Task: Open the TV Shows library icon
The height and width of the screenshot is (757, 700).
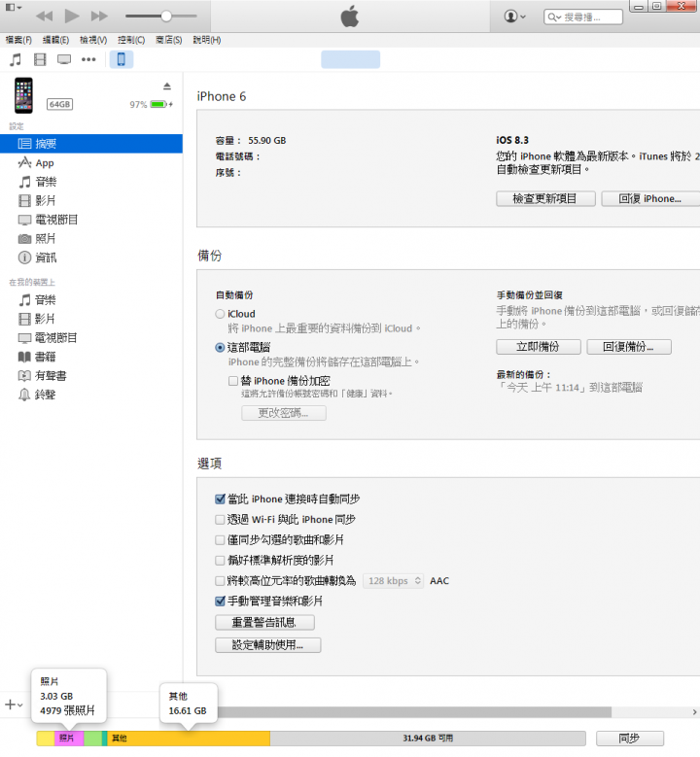Action: click(x=64, y=60)
